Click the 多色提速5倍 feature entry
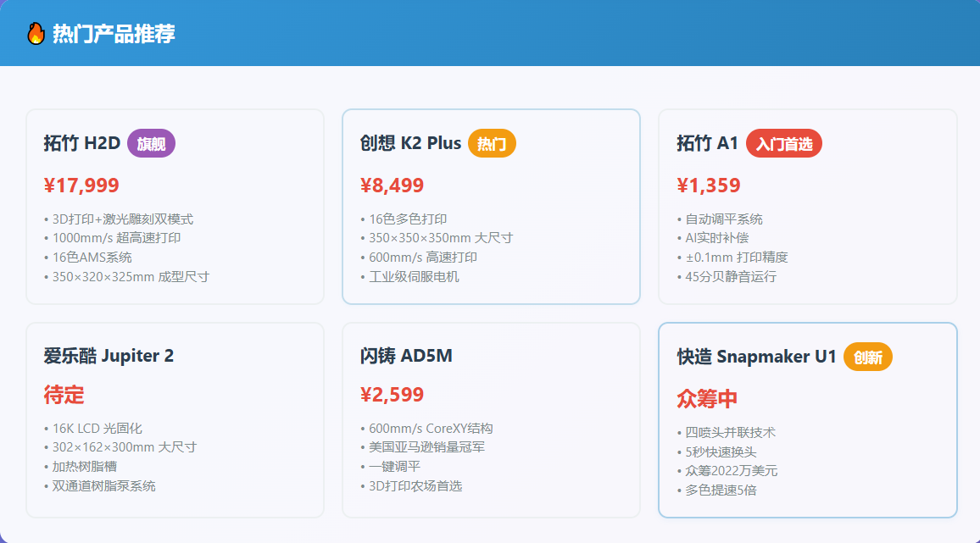The image size is (980, 543). click(x=722, y=490)
